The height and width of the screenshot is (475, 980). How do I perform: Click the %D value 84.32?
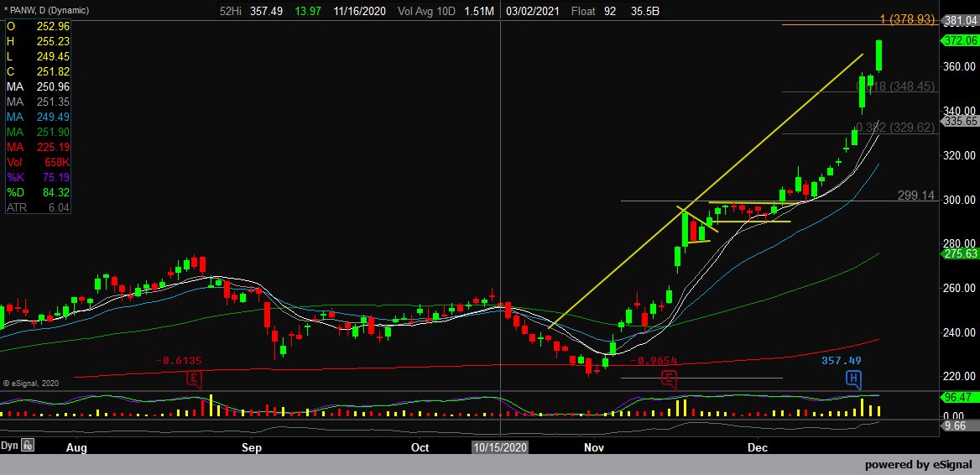[x=56, y=192]
